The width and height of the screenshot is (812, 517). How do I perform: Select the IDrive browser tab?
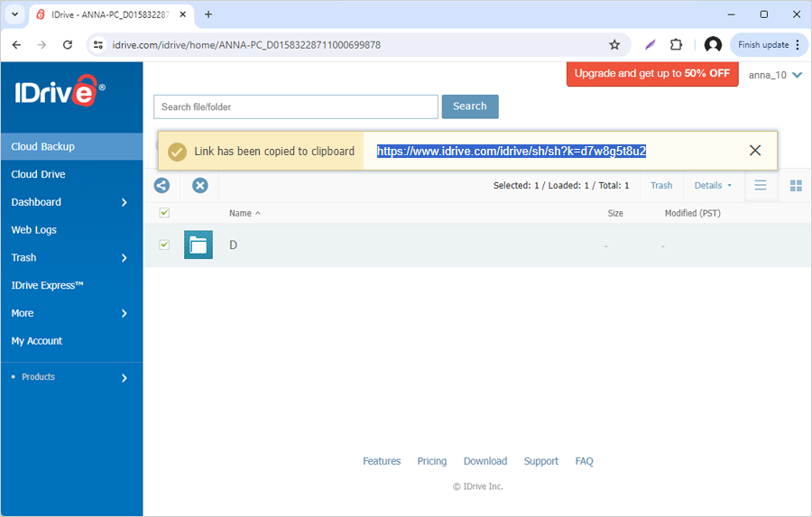pos(111,15)
